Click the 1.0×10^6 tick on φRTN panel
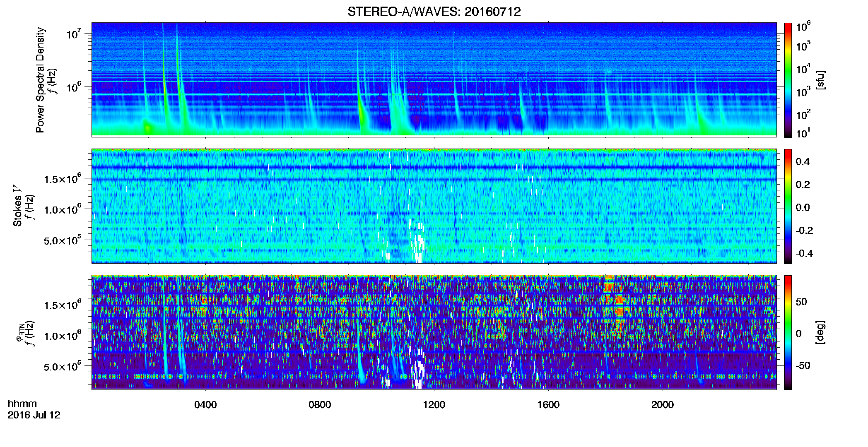Image resolution: width=868 pixels, height=447 pixels. tap(62, 335)
